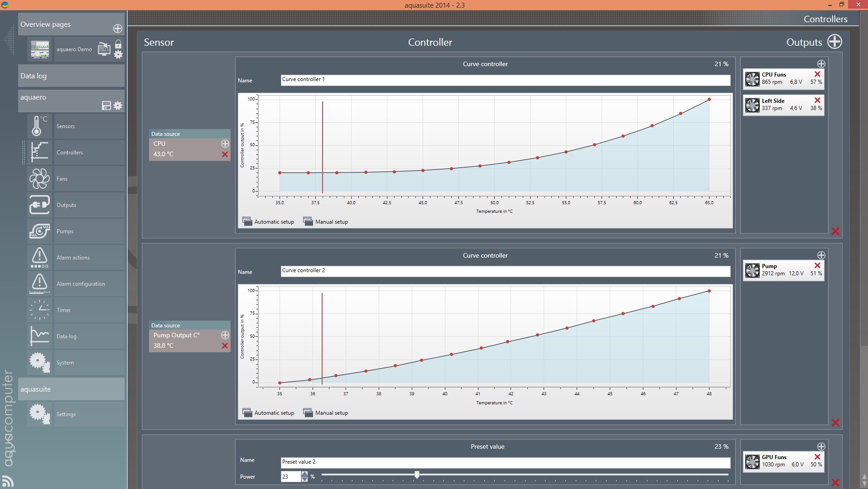Select the Pump fan icon
This screenshot has width=868, height=489.
click(x=752, y=270)
